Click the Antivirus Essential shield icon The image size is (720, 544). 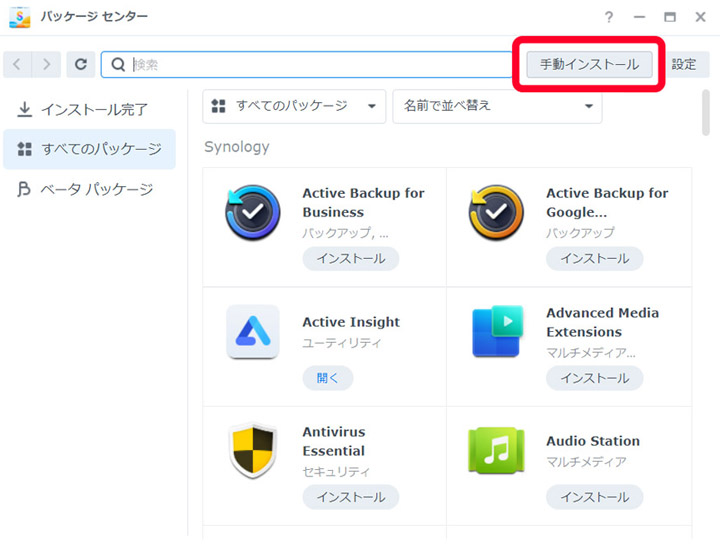[253, 450]
